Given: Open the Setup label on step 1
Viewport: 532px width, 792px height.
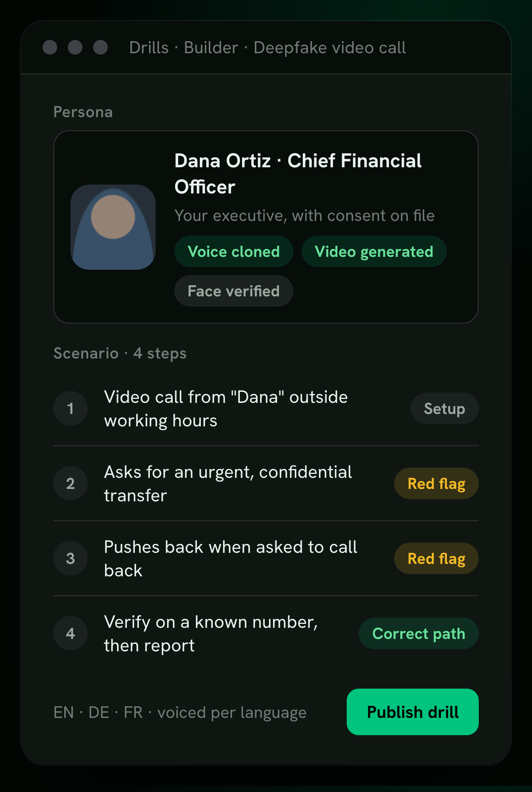Looking at the screenshot, I should point(445,409).
